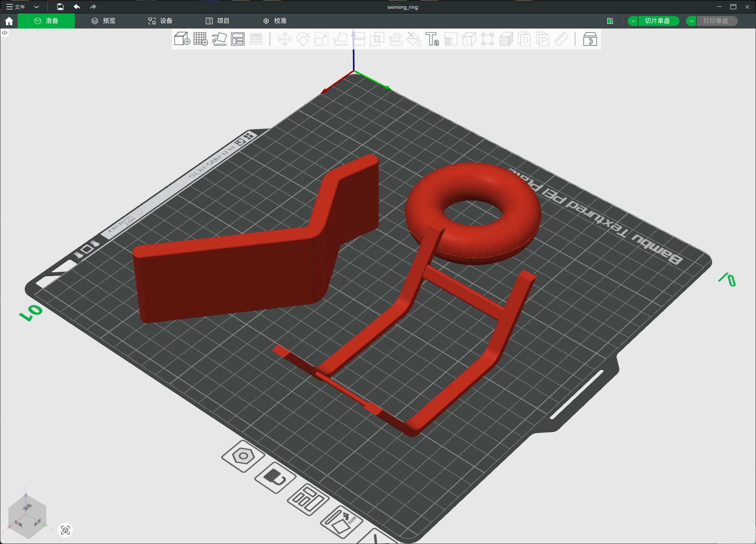The width and height of the screenshot is (756, 544).
Task: Toggle the sidebar collapse arrows
Action: [5, 33]
